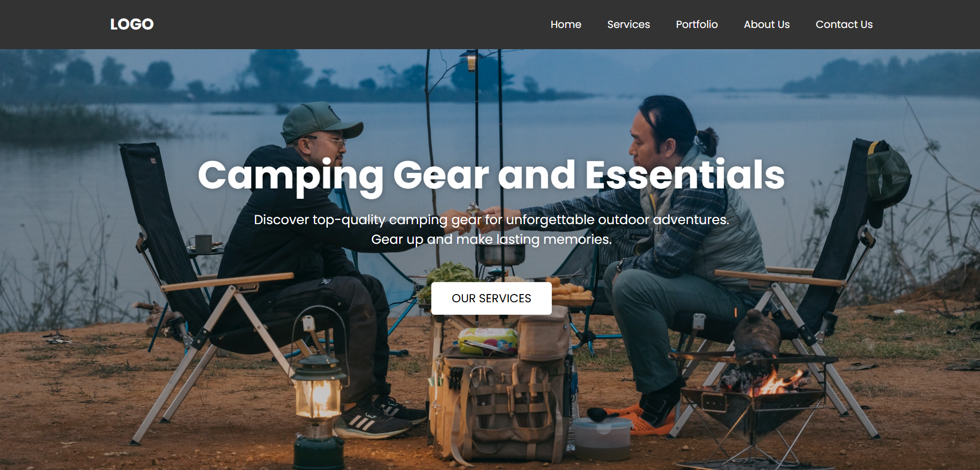
Task: Click the hanging lamp at top of photo
Action: 471,60
